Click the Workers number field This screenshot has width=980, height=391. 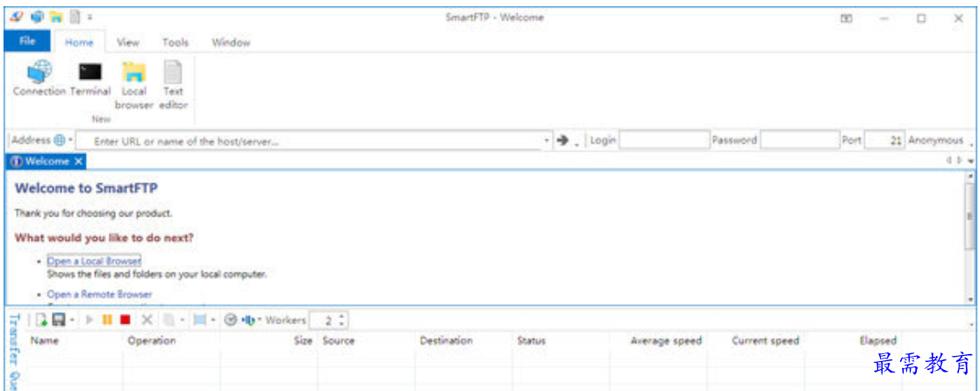323,320
